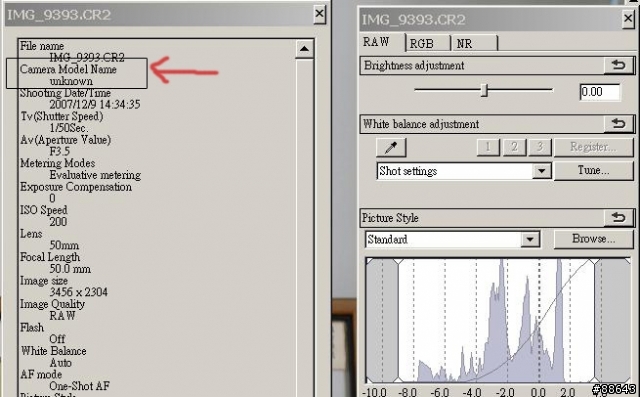Click the Image Quality value 'RAW'
The height and width of the screenshot is (397, 640).
tap(62, 315)
